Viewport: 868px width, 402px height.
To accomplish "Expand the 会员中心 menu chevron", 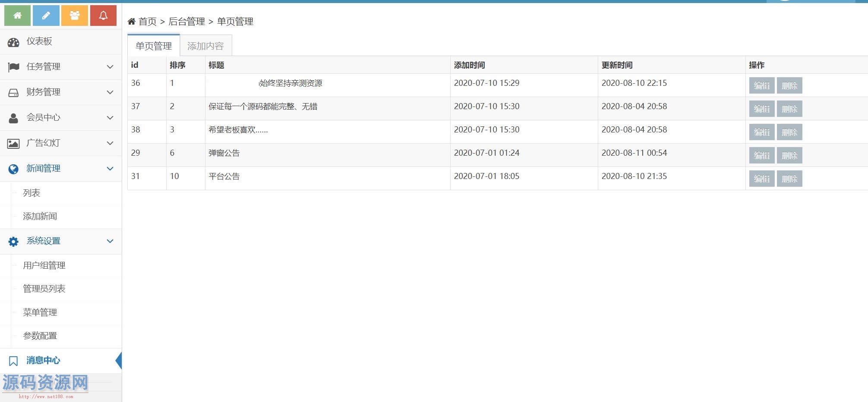I will click(x=110, y=118).
